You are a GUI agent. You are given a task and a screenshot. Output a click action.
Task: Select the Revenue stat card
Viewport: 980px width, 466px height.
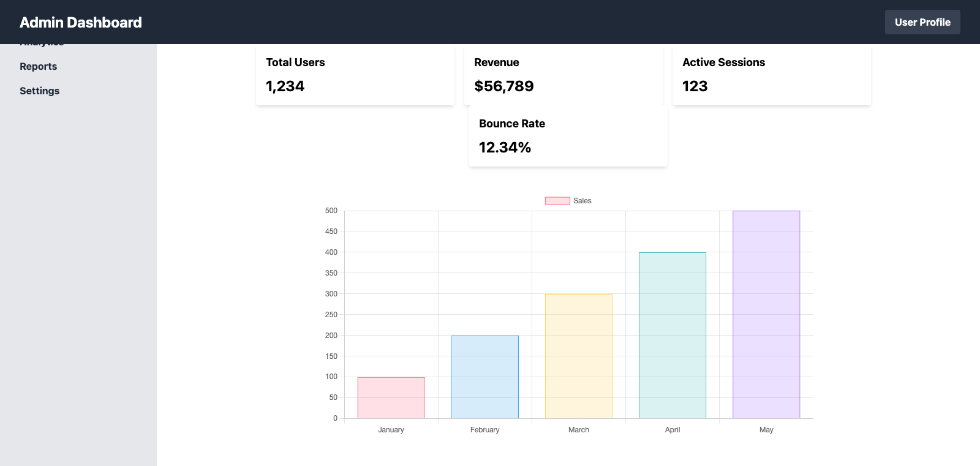pyautogui.click(x=563, y=76)
